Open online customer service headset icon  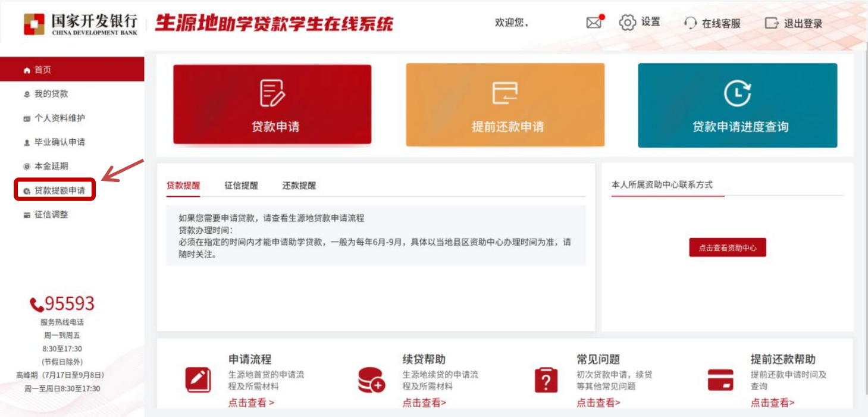click(x=690, y=23)
